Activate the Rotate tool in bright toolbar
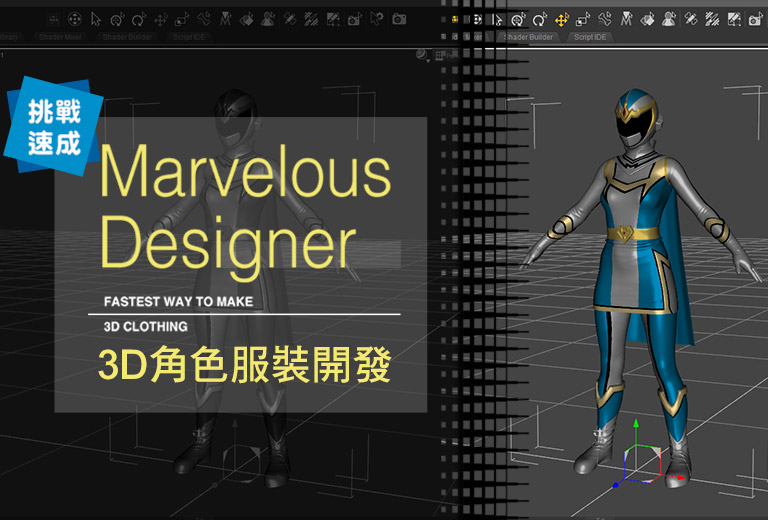This screenshot has height=520, width=768. (540, 20)
